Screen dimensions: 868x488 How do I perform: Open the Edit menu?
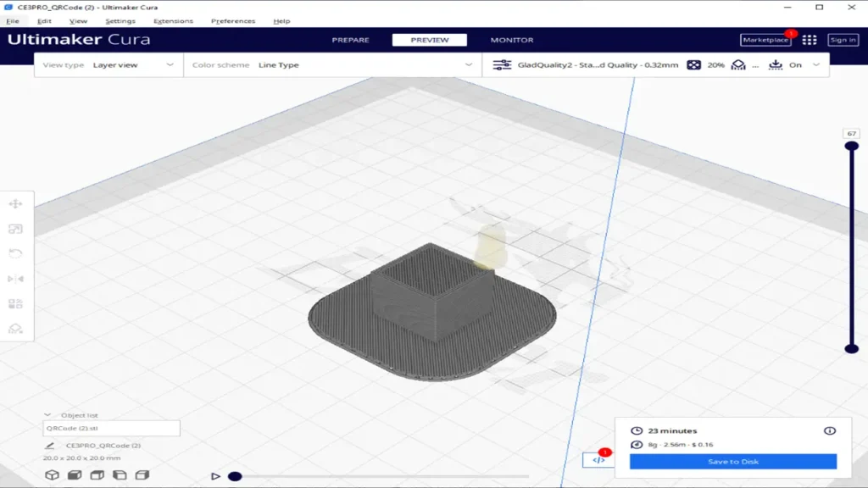click(44, 21)
